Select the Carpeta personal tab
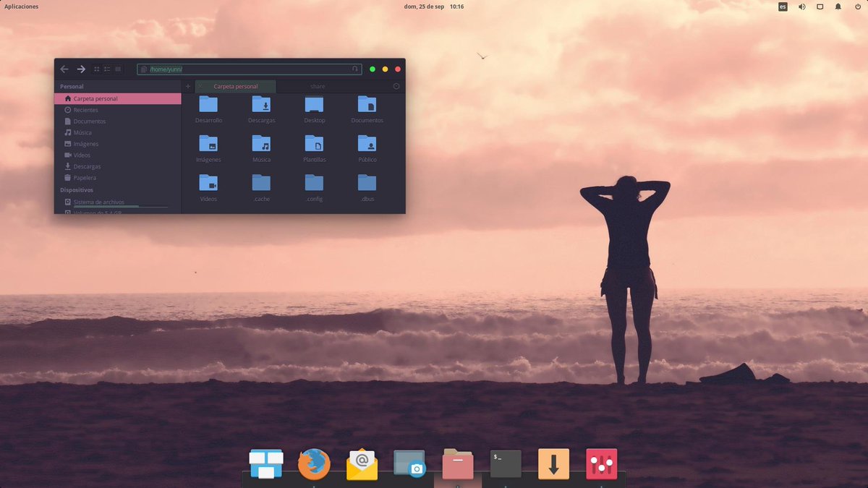868x488 pixels. point(236,86)
